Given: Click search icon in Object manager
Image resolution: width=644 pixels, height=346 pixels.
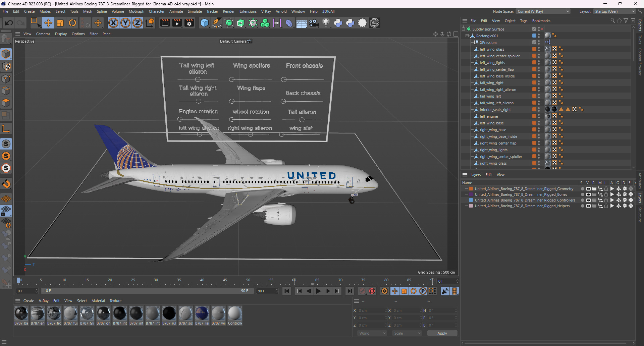Looking at the screenshot, I should (x=612, y=21).
